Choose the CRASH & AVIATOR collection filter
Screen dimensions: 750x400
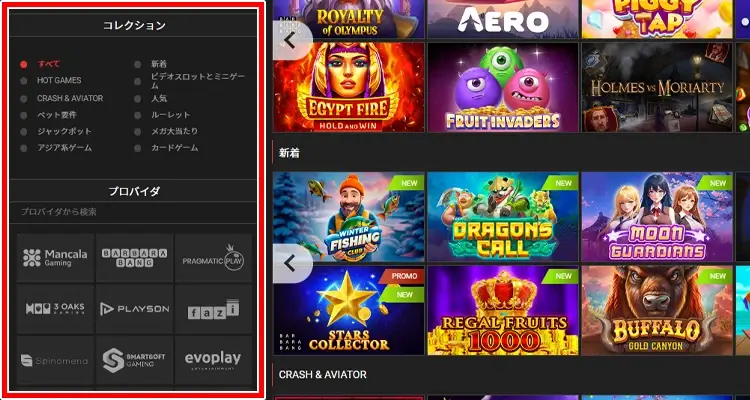pos(70,98)
